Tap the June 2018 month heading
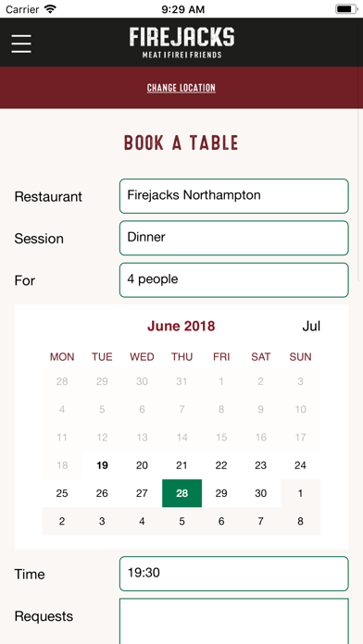The height and width of the screenshot is (644, 363). tap(181, 326)
